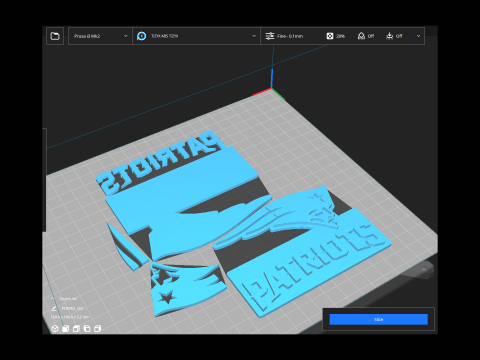
Task: Switch to top view cube icon
Action: coord(76,329)
